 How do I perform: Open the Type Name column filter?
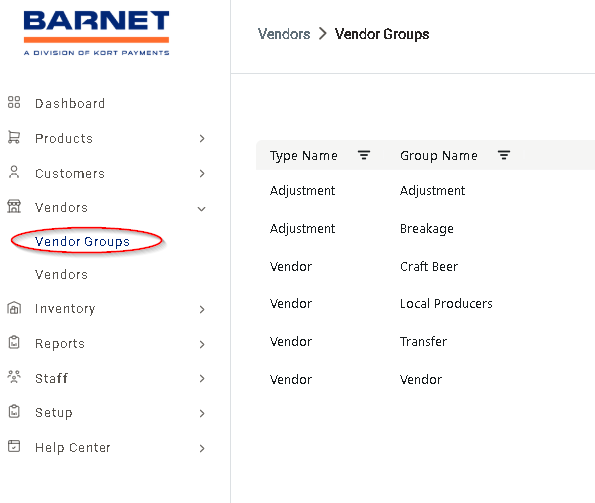click(364, 155)
